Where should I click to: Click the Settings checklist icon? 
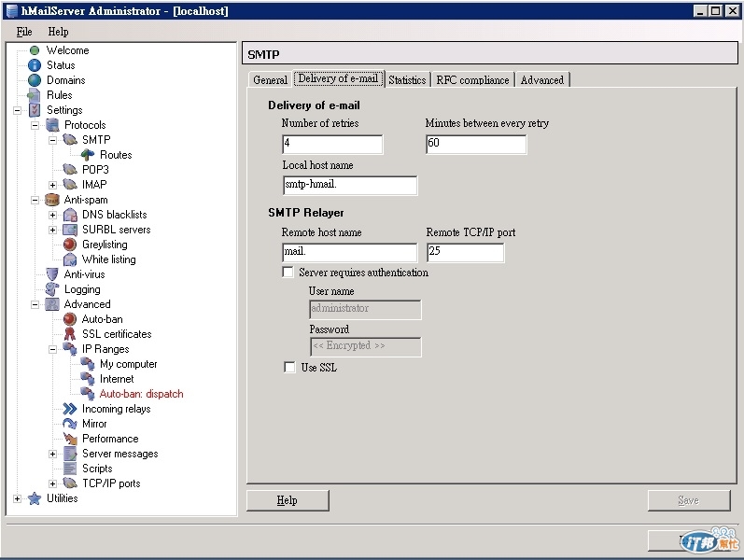click(x=35, y=110)
